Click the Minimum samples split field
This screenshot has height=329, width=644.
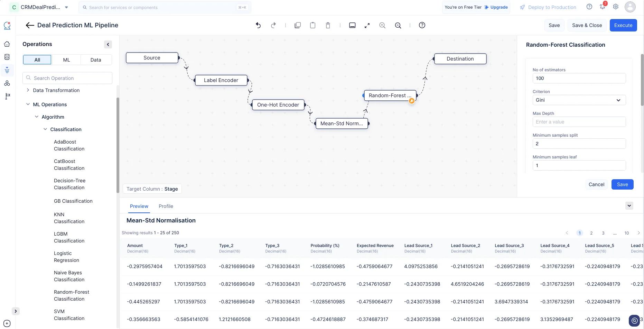point(579,144)
